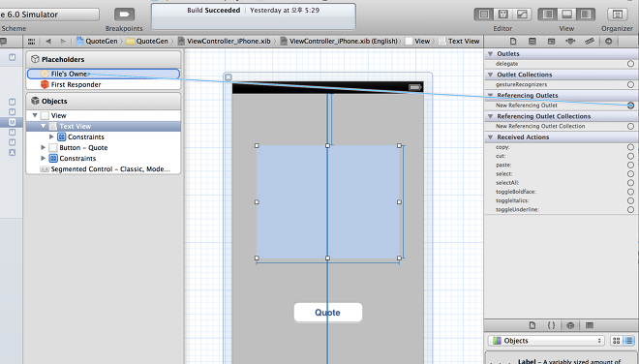Click Build Succeeded activity status area
This screenshot has height=364, width=639.
point(254,16)
